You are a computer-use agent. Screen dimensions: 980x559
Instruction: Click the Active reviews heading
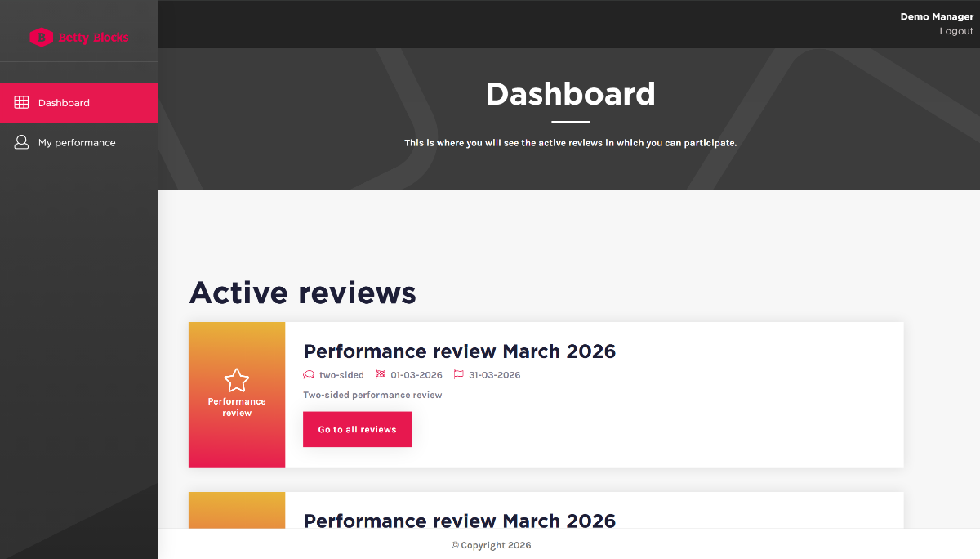coord(302,293)
